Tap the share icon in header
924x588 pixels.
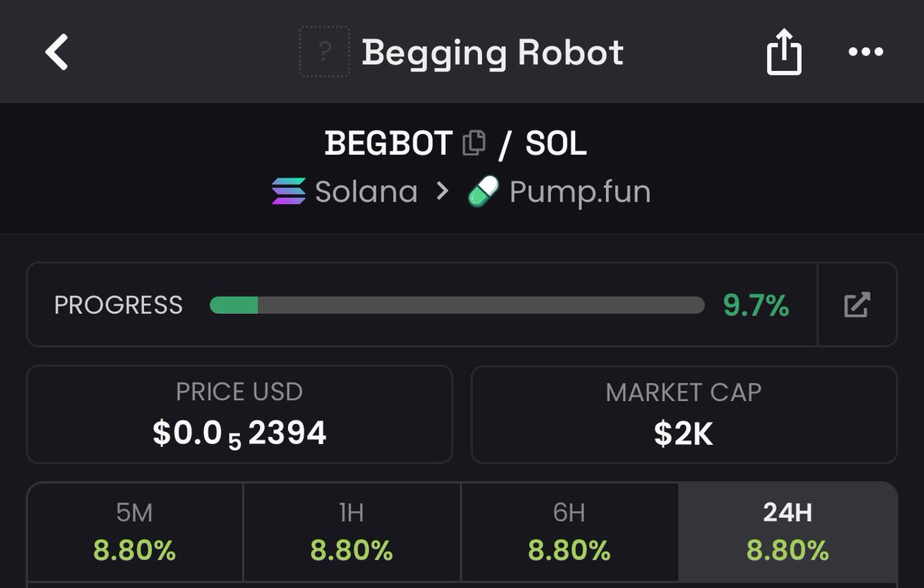coord(784,52)
